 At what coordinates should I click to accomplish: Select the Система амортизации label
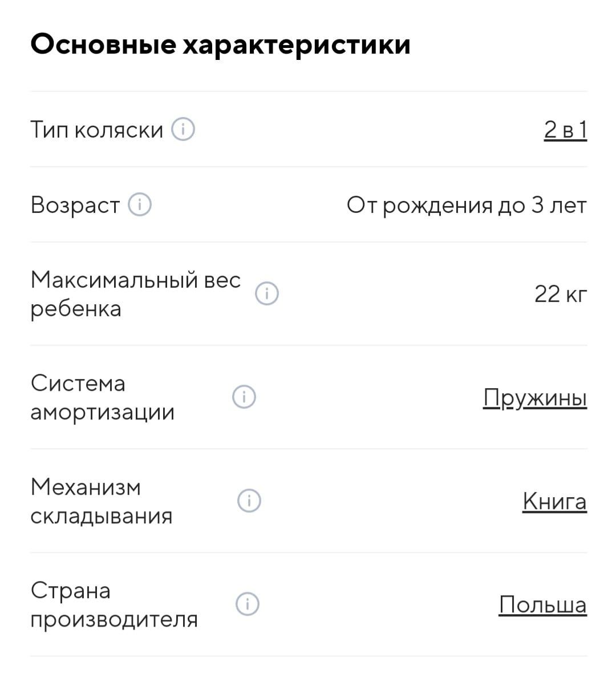coord(103,397)
